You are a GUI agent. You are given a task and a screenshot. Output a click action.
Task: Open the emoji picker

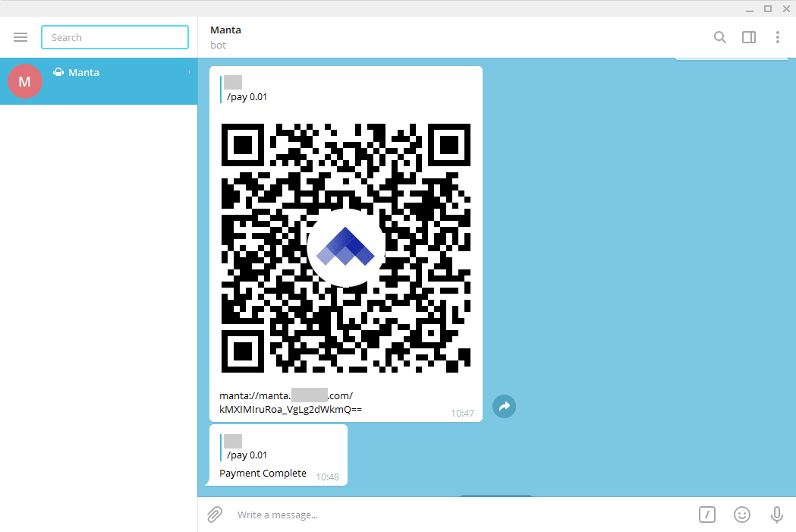pos(741,515)
